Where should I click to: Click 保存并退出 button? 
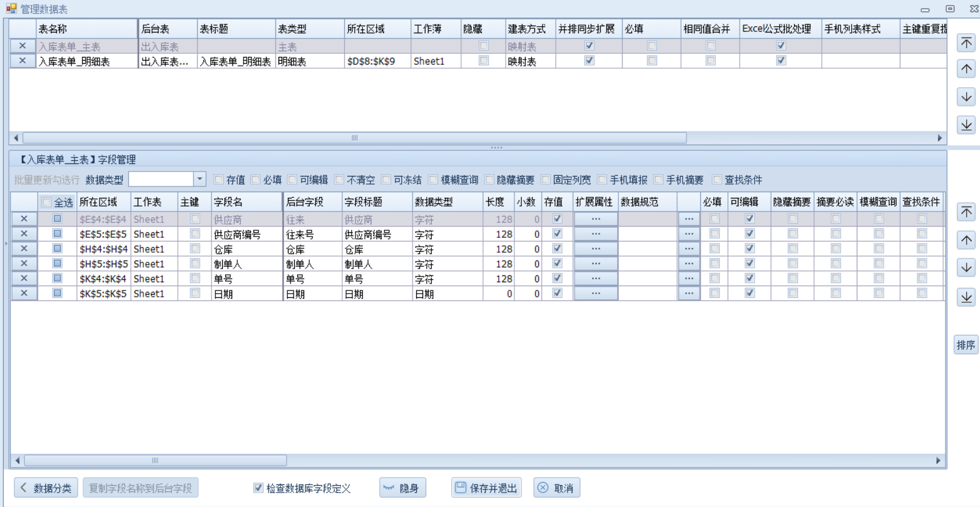pyautogui.click(x=487, y=488)
